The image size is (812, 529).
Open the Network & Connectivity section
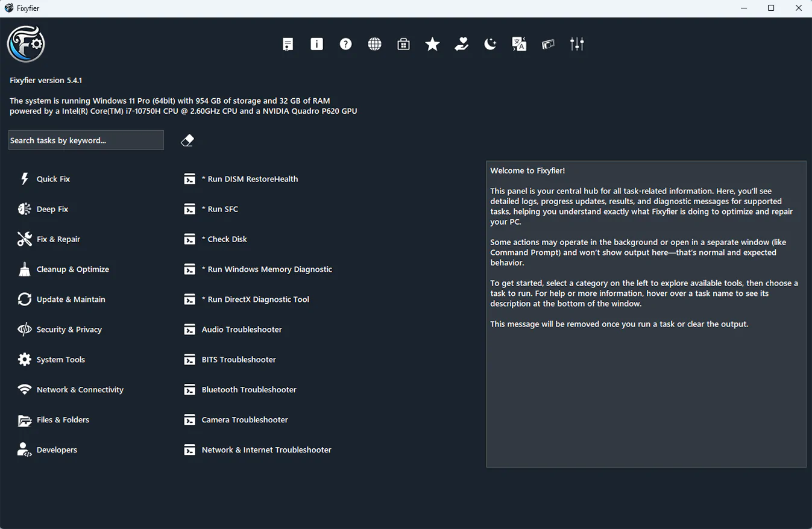[80, 389]
